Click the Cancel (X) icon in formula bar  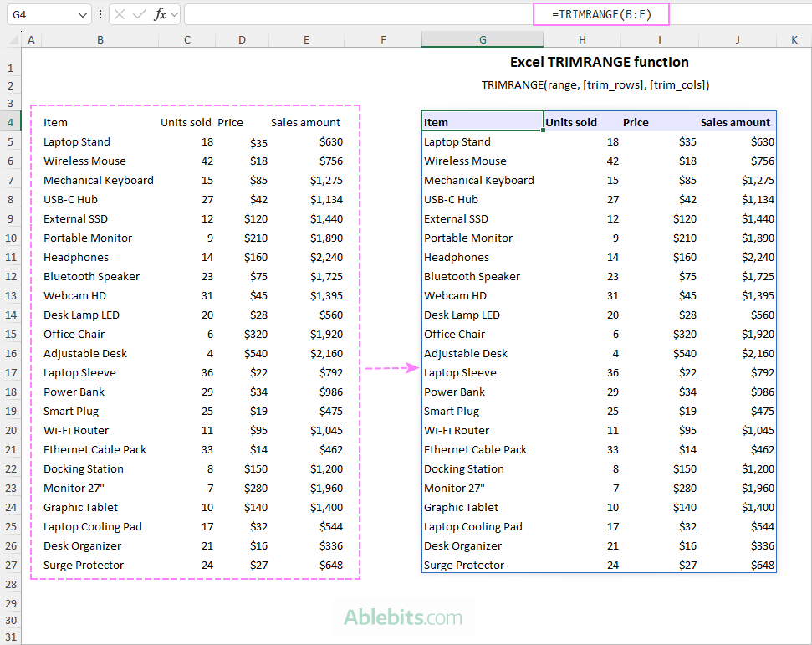[120, 14]
